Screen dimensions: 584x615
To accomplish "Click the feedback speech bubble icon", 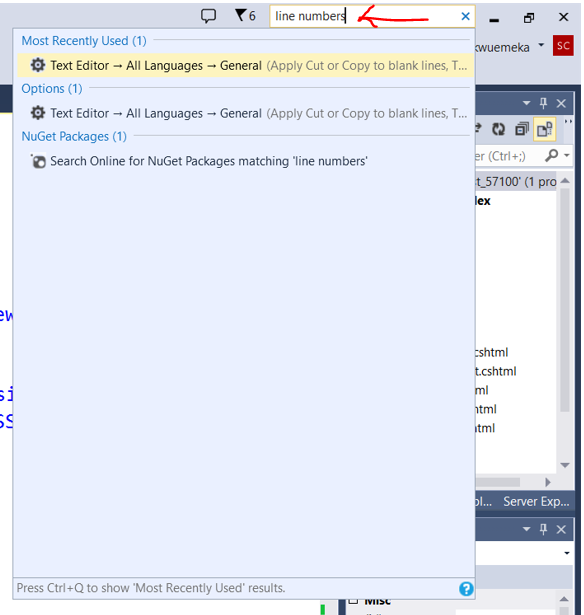I will 208,16.
